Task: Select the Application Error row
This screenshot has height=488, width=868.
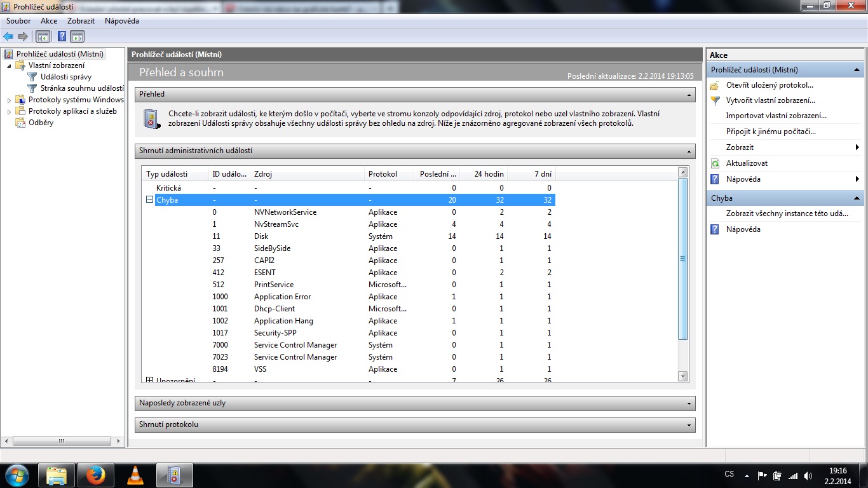Action: coord(349,297)
